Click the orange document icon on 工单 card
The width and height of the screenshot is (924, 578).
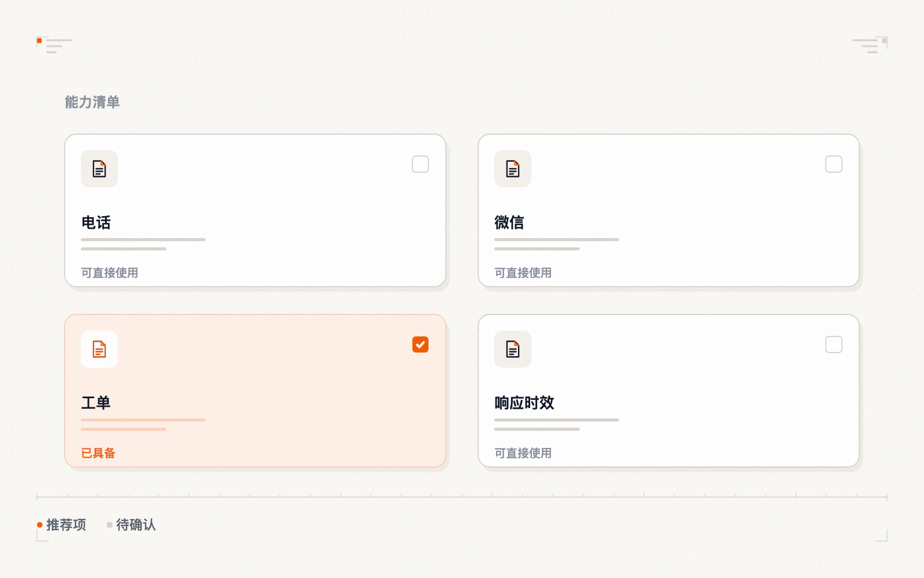[x=99, y=349]
